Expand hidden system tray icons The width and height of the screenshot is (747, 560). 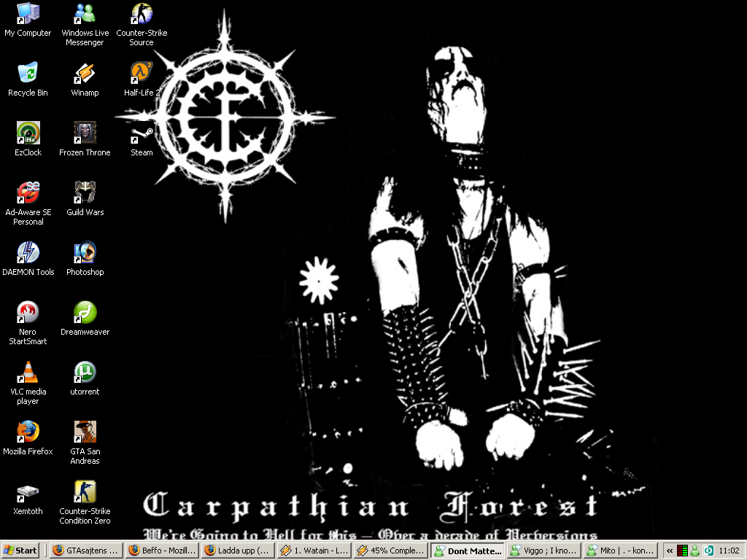(670, 551)
